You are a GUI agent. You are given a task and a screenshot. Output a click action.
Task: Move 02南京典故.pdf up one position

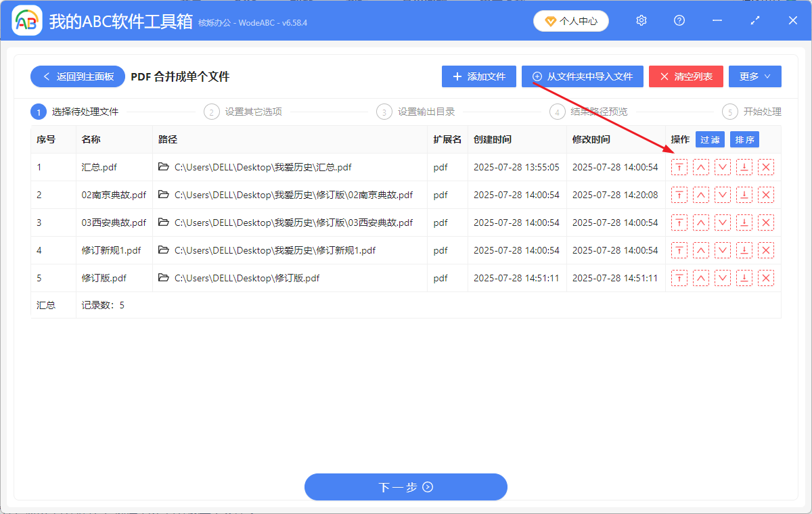(x=700, y=195)
